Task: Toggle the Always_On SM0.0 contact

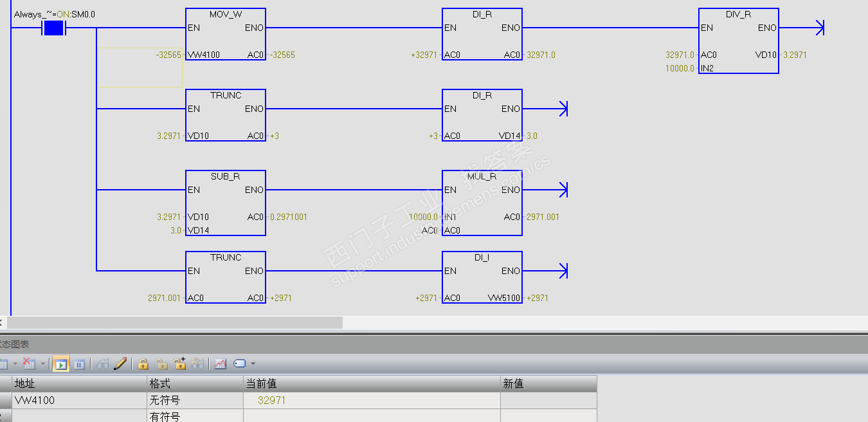Action: 53,28
